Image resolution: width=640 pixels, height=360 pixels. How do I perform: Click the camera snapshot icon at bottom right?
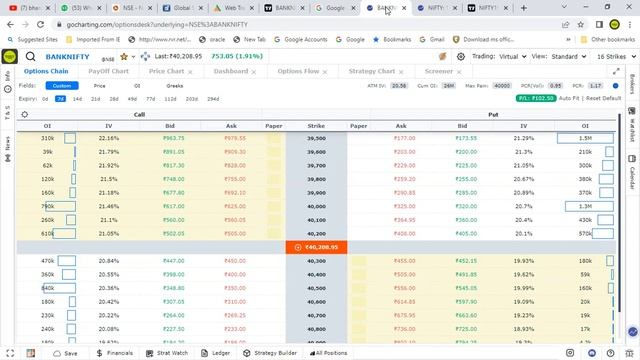(x=570, y=353)
